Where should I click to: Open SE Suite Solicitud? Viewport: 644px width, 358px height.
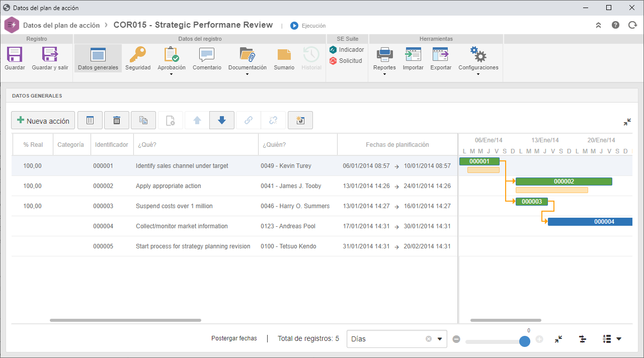(346, 61)
